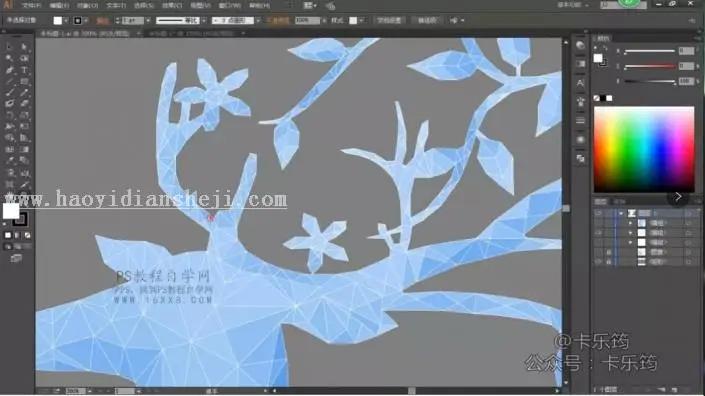This screenshot has height=396, width=705.
Task: Open brush definition dropdown
Action: coord(258,21)
